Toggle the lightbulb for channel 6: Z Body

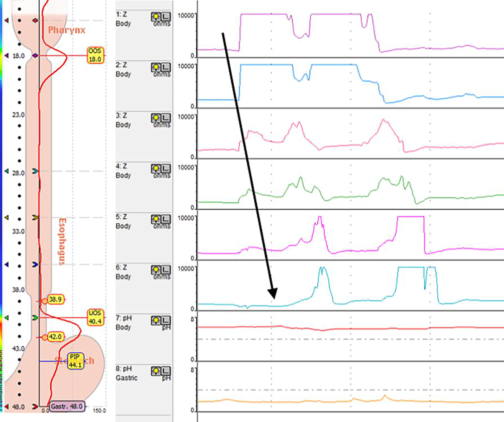pyautogui.click(x=156, y=269)
